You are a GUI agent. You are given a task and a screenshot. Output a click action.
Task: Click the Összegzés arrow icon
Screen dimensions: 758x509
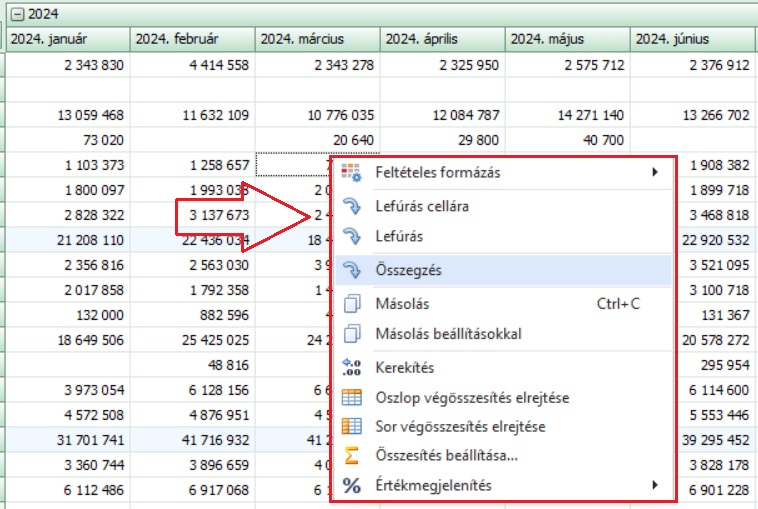(351, 270)
